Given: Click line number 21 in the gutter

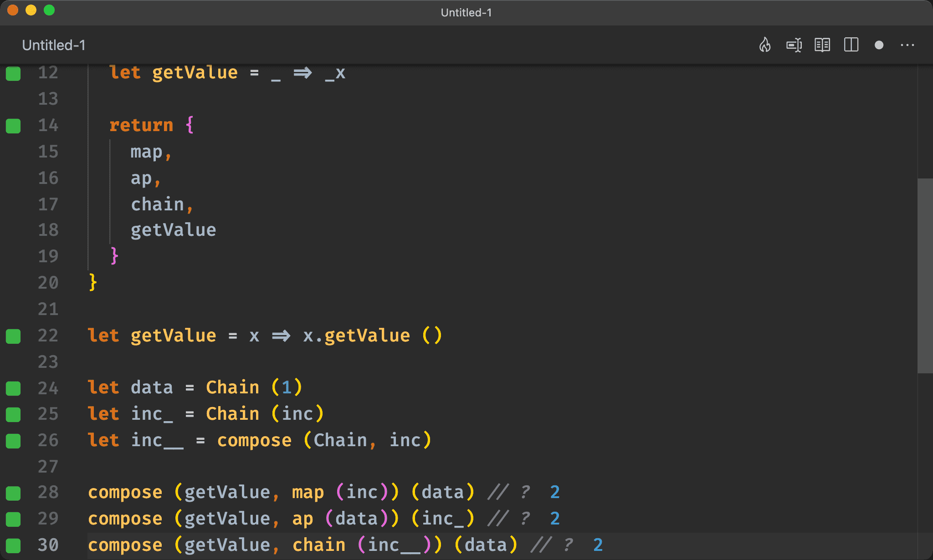Looking at the screenshot, I should (48, 309).
